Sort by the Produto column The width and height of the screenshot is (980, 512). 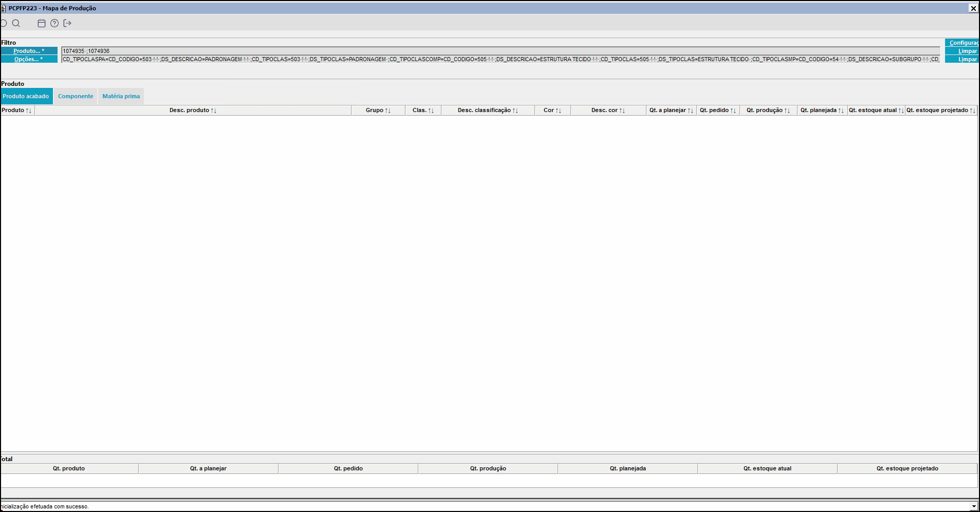click(x=17, y=110)
